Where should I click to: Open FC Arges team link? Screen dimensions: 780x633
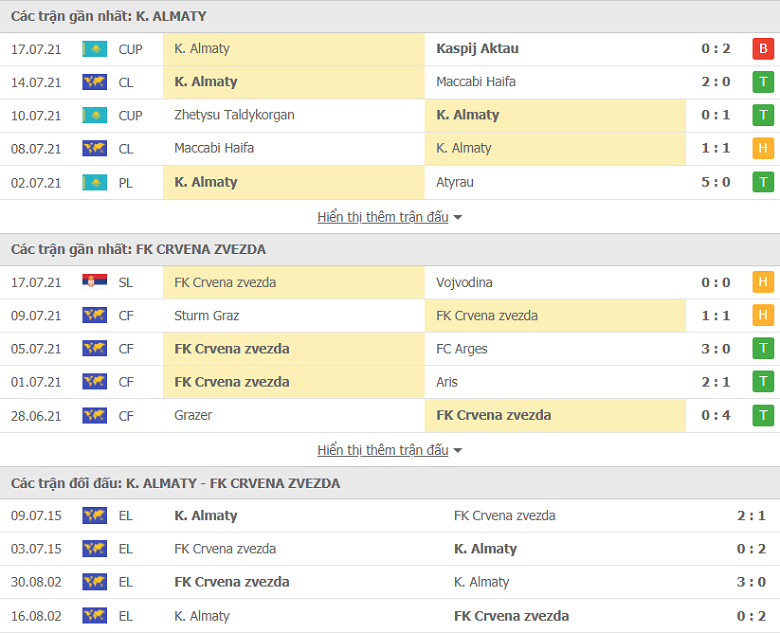click(x=462, y=349)
